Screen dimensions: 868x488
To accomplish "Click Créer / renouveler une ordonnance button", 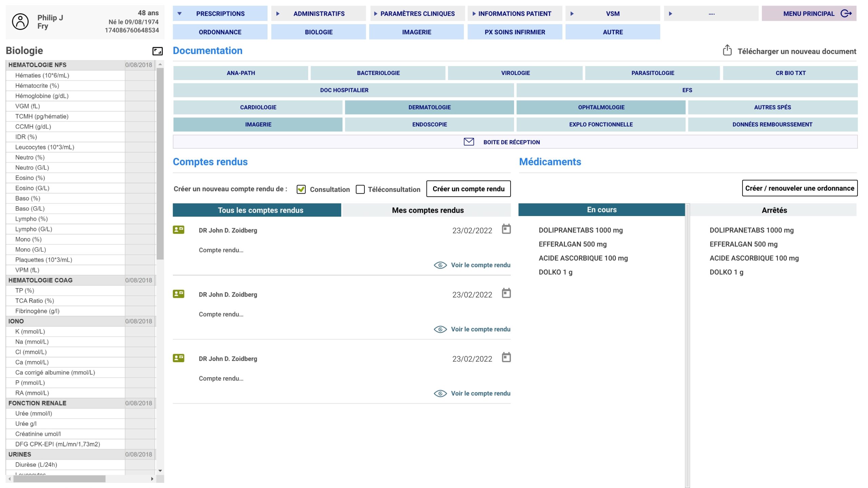I will point(800,188).
